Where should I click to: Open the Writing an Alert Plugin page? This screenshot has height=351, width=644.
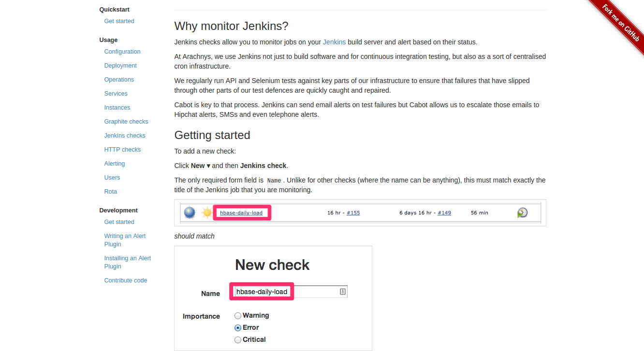[125, 240]
